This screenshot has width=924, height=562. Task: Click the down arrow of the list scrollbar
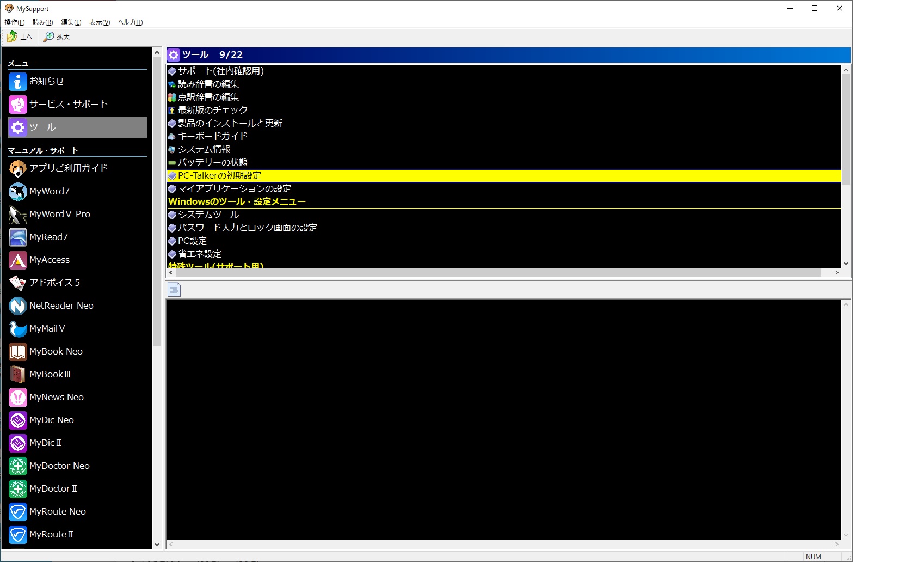click(845, 263)
